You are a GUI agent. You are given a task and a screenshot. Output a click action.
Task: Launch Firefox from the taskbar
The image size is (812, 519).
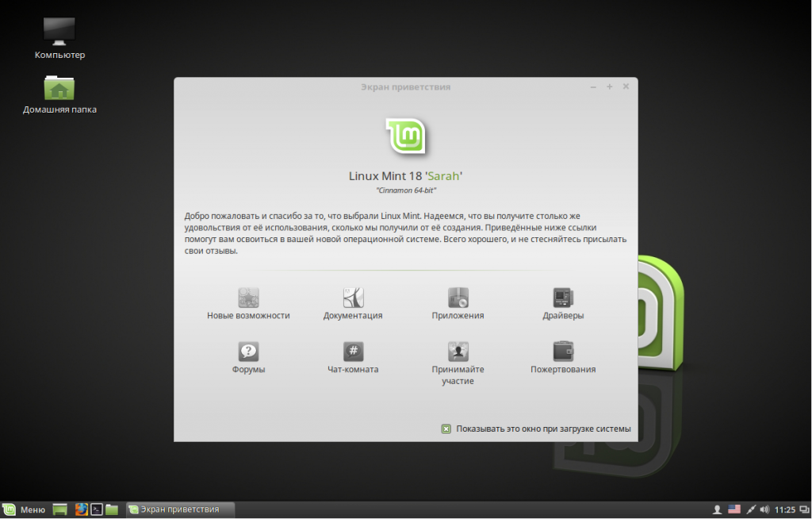point(82,509)
